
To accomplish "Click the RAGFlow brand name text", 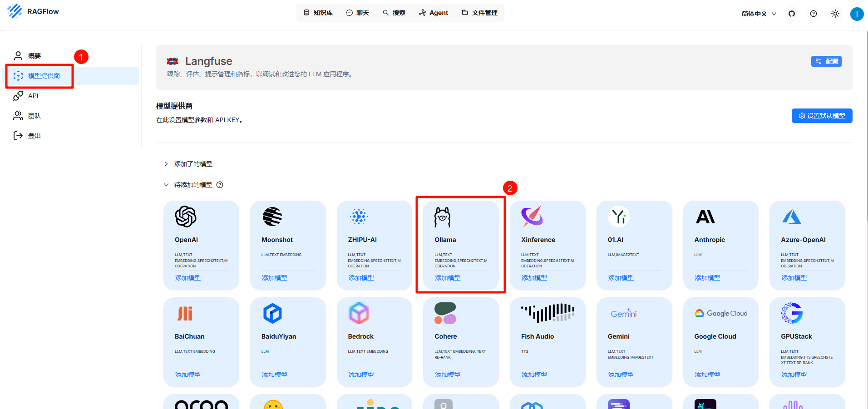I will tap(43, 11).
